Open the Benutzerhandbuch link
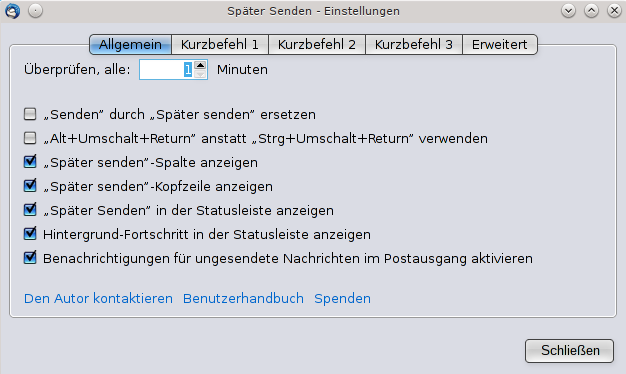The height and width of the screenshot is (374, 626). click(243, 299)
